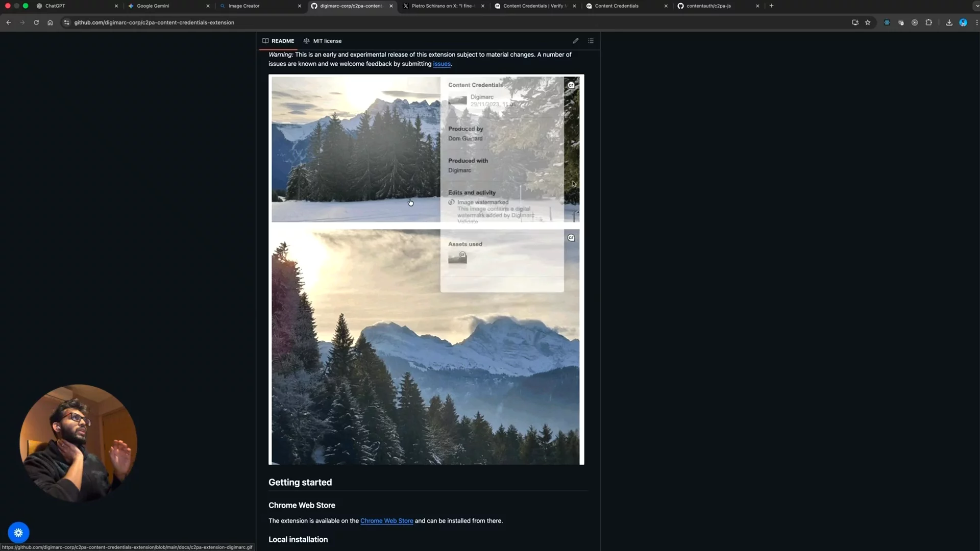Follow the issues link in the warning text

pyautogui.click(x=442, y=64)
